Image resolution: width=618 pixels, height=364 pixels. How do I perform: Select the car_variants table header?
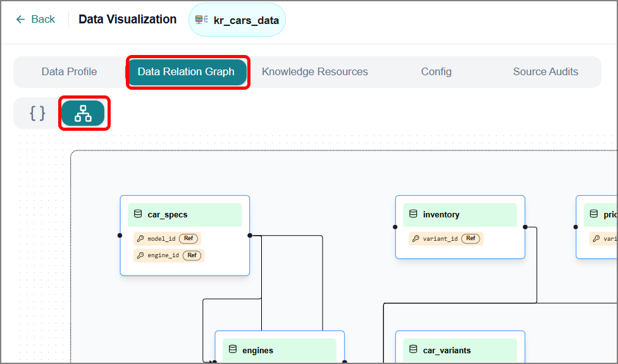tap(460, 350)
